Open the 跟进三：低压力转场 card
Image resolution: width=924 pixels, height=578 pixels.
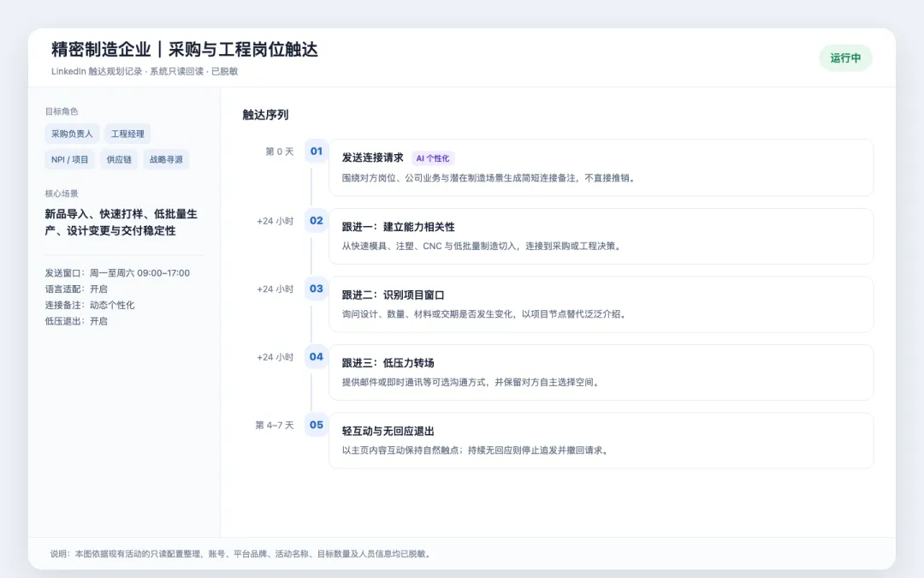pos(601,372)
